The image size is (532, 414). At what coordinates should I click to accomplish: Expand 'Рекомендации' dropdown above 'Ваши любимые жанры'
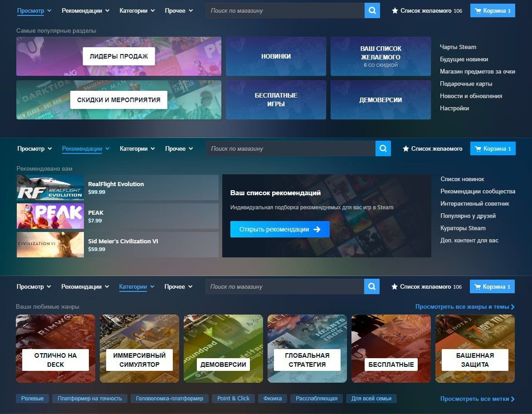(107, 286)
